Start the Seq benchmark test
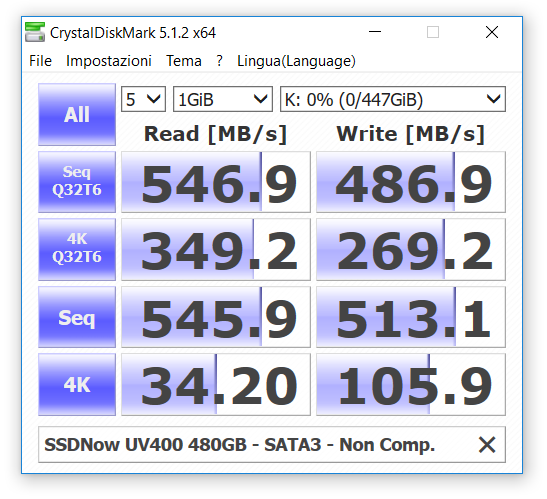Viewport: 547px width, 499px height. (77, 317)
